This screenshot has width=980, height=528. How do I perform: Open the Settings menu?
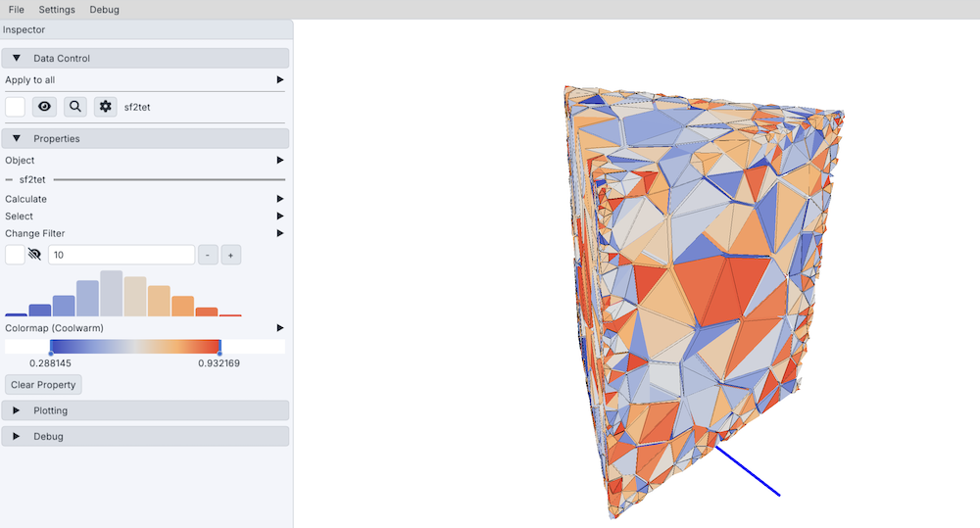click(56, 10)
